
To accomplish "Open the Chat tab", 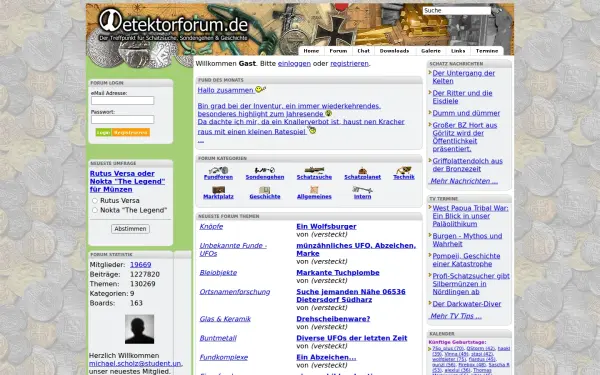I will [x=364, y=51].
